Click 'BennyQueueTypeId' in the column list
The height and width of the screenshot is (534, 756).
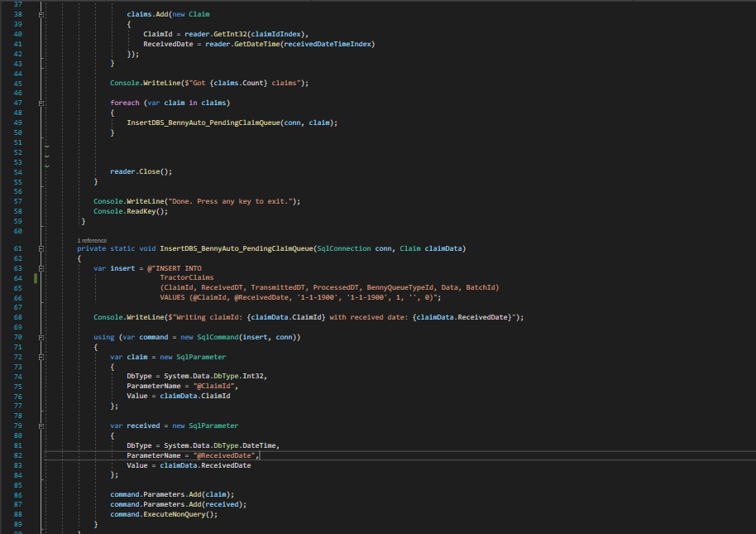pyautogui.click(x=400, y=287)
